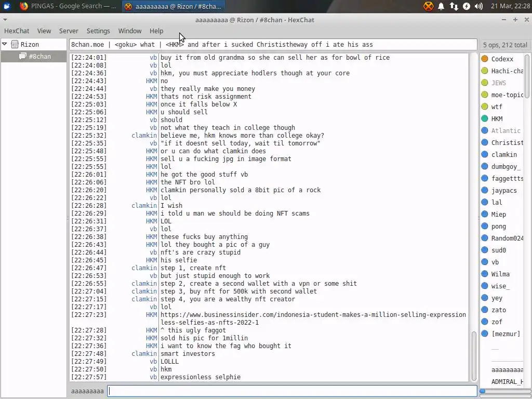
Task: Open the applications menu icon in taskbar
Action: (x=6, y=6)
